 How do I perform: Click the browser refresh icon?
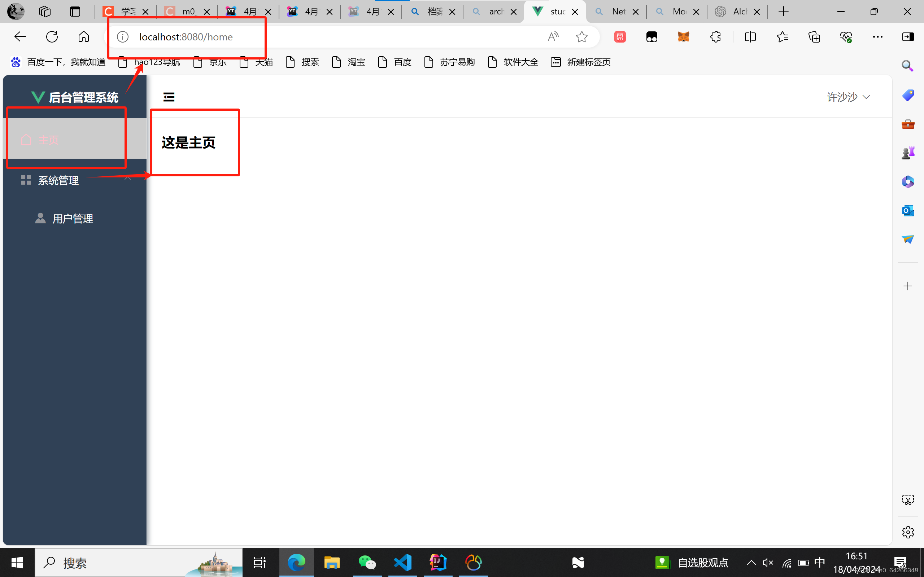pos(52,37)
